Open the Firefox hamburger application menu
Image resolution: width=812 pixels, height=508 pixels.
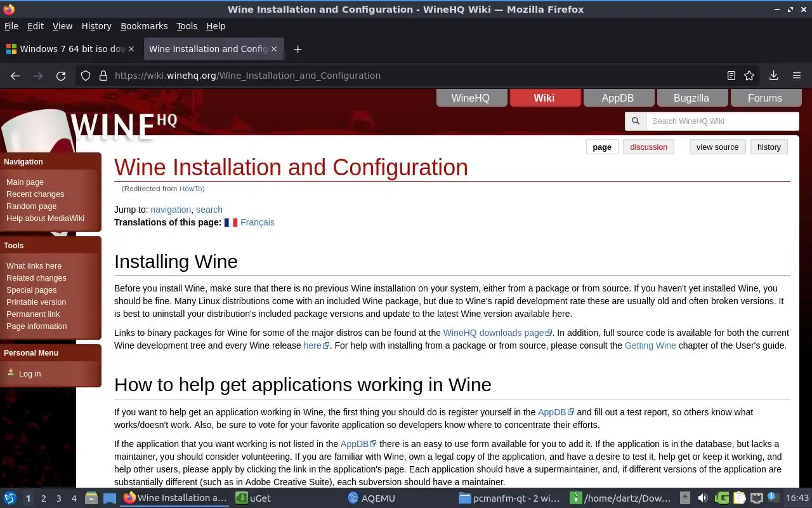pos(797,76)
